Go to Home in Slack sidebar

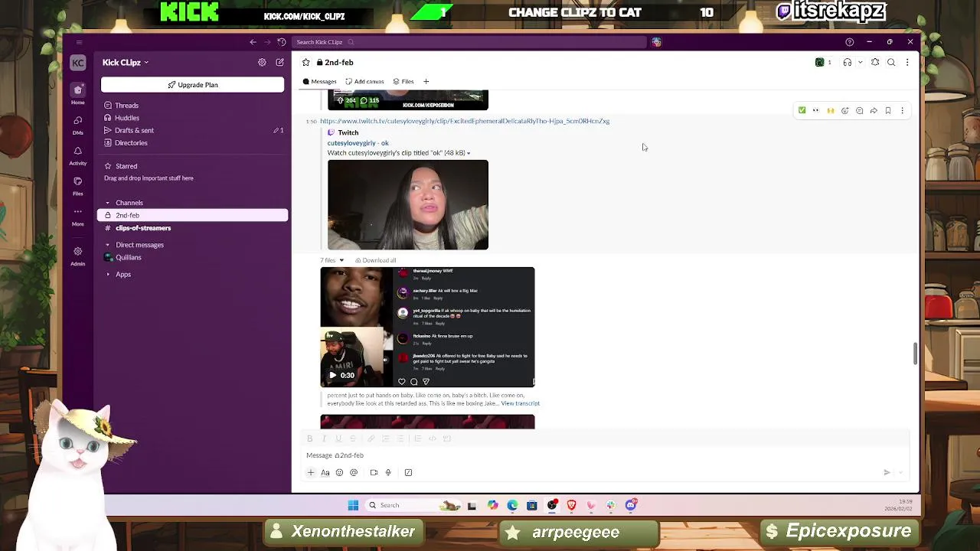pos(77,94)
